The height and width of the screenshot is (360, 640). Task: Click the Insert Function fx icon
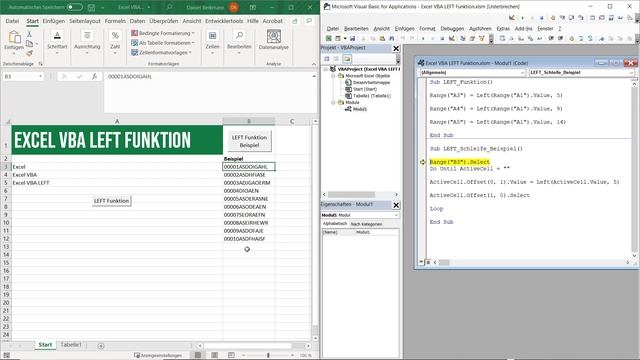[x=94, y=76]
